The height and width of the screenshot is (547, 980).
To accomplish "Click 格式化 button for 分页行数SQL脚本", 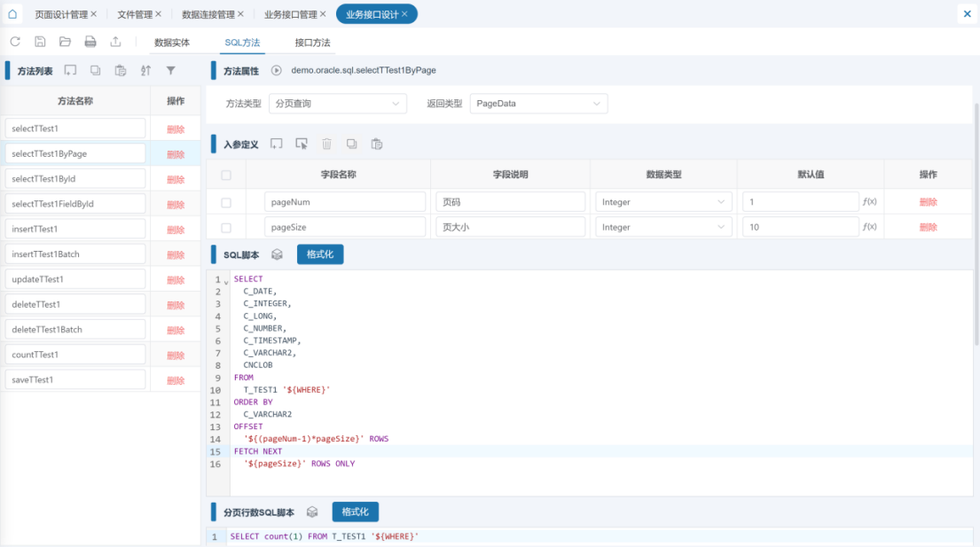I will pyautogui.click(x=355, y=512).
